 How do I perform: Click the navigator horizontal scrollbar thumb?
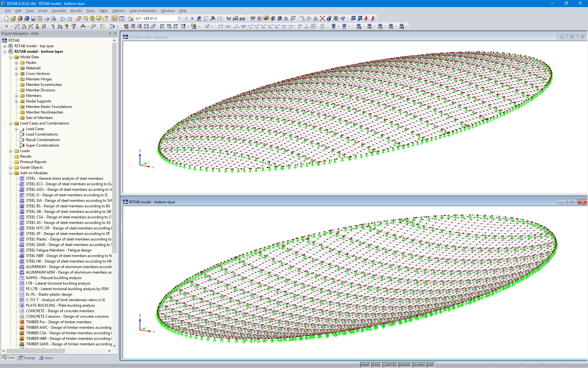pyautogui.click(x=36, y=351)
